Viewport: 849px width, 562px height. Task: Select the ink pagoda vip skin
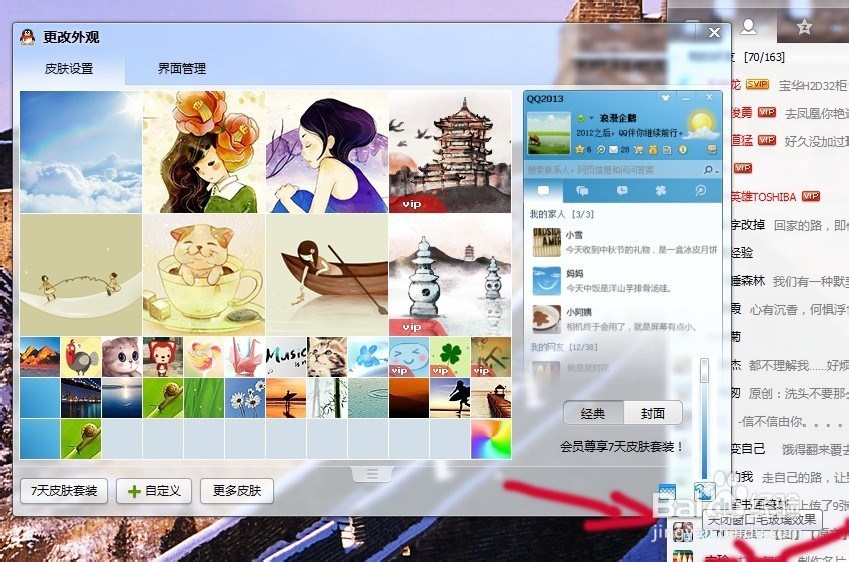pyautogui.click(x=449, y=152)
